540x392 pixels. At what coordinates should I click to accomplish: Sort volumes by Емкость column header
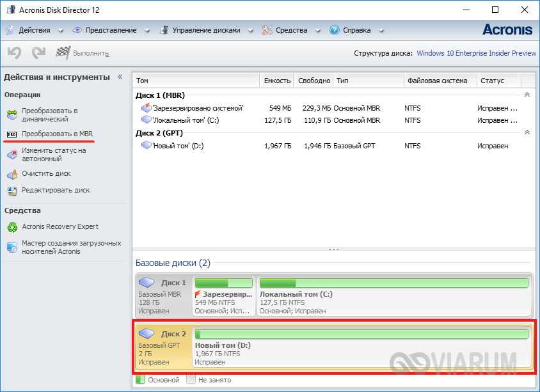[277, 81]
